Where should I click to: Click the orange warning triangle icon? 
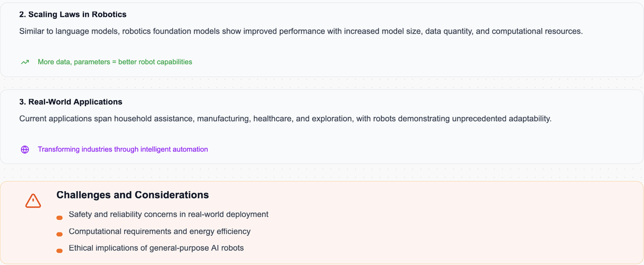[x=33, y=201]
